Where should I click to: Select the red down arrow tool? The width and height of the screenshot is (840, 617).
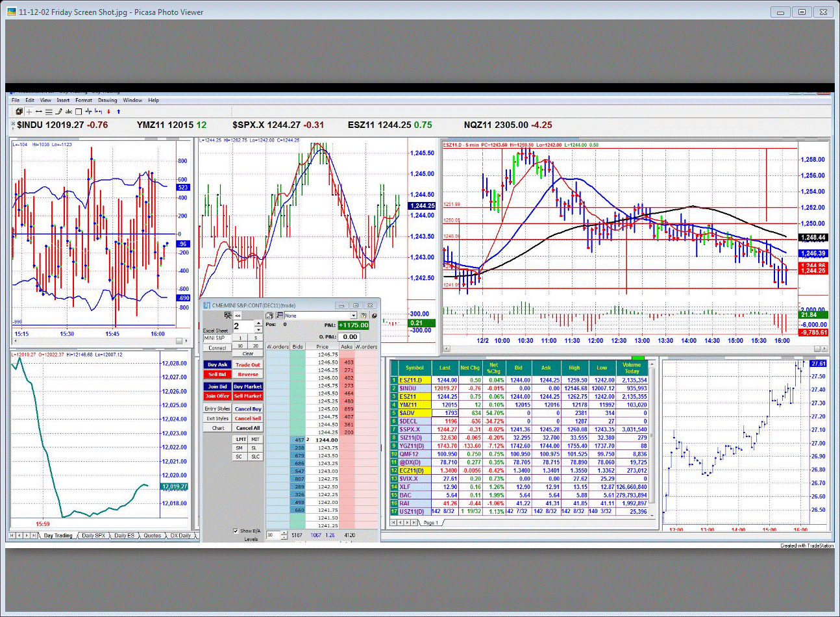[108, 112]
